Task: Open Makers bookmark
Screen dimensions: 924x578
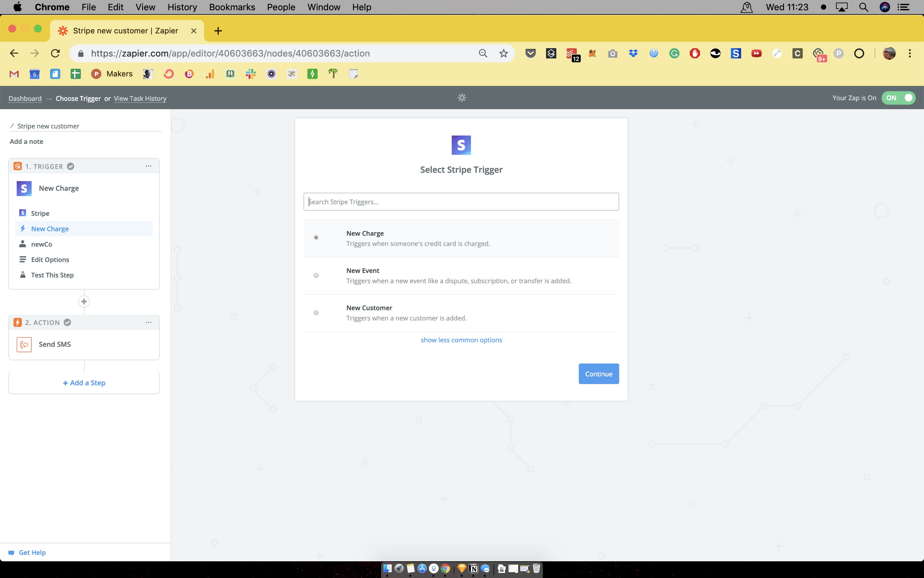Action: 112,74
